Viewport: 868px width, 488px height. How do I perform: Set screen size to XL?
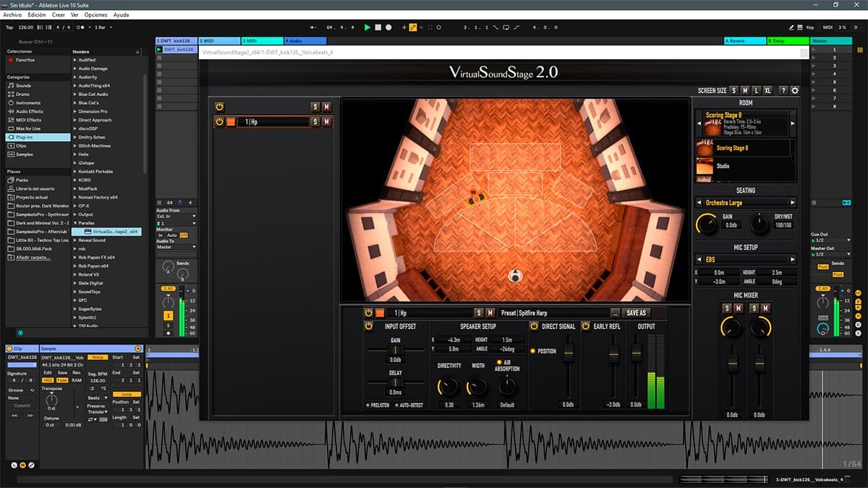point(767,90)
